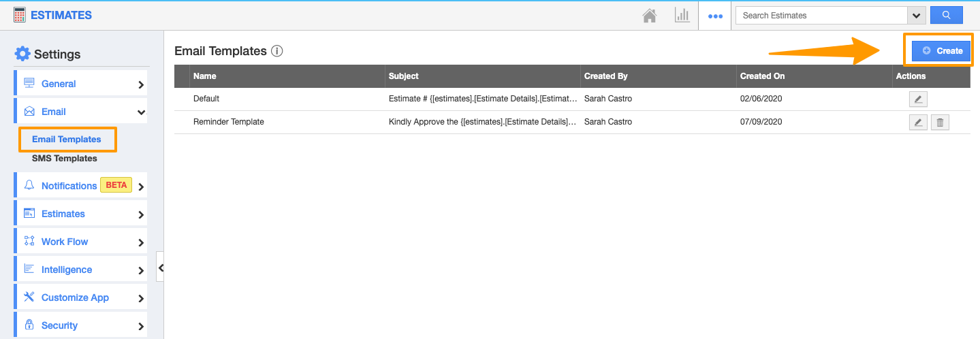Expand the Intelligence chevron
The image size is (980, 339).
tap(141, 270)
